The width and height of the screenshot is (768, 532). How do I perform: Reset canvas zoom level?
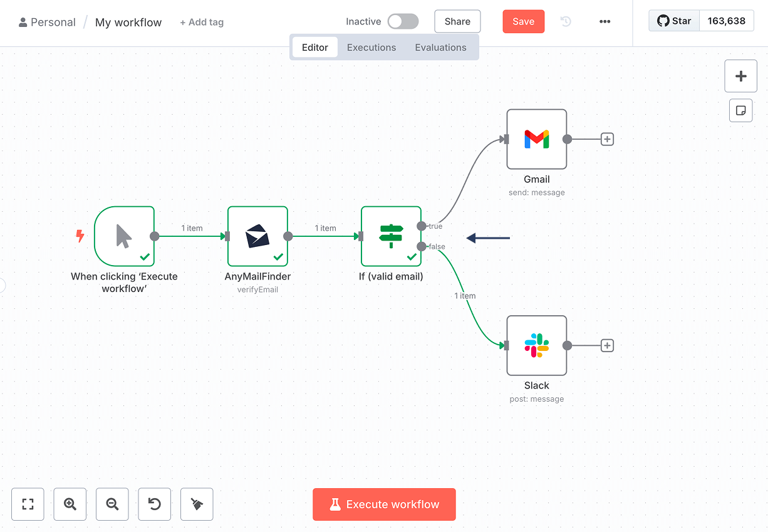point(154,504)
